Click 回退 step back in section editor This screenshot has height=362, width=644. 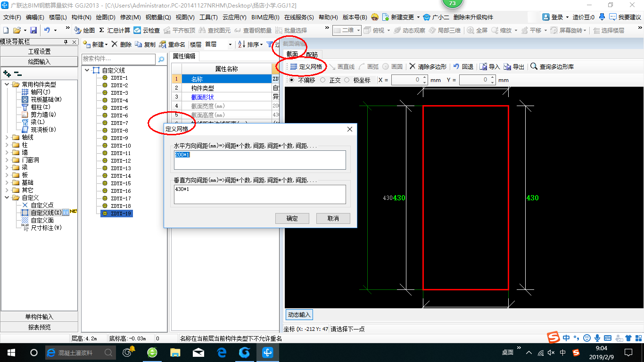[463, 66]
